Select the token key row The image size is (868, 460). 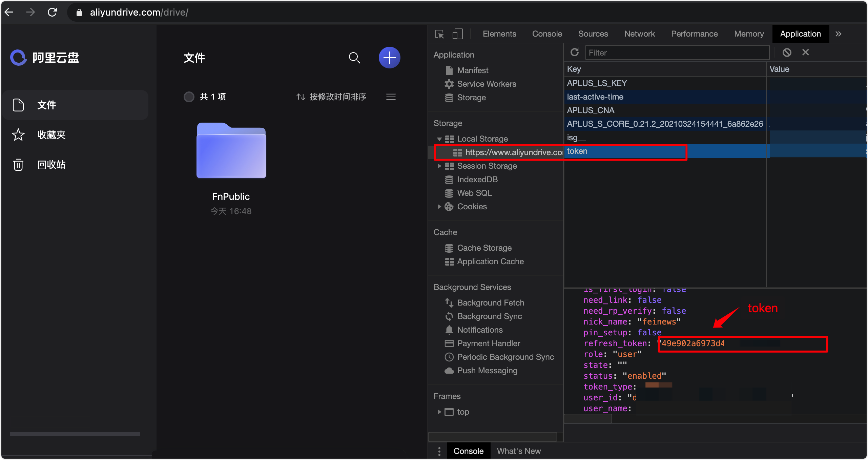coord(715,151)
